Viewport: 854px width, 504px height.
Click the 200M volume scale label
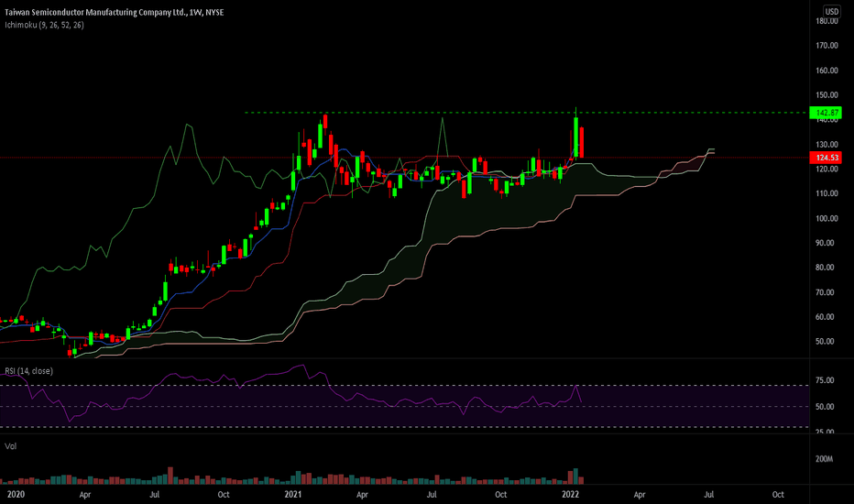point(824,459)
